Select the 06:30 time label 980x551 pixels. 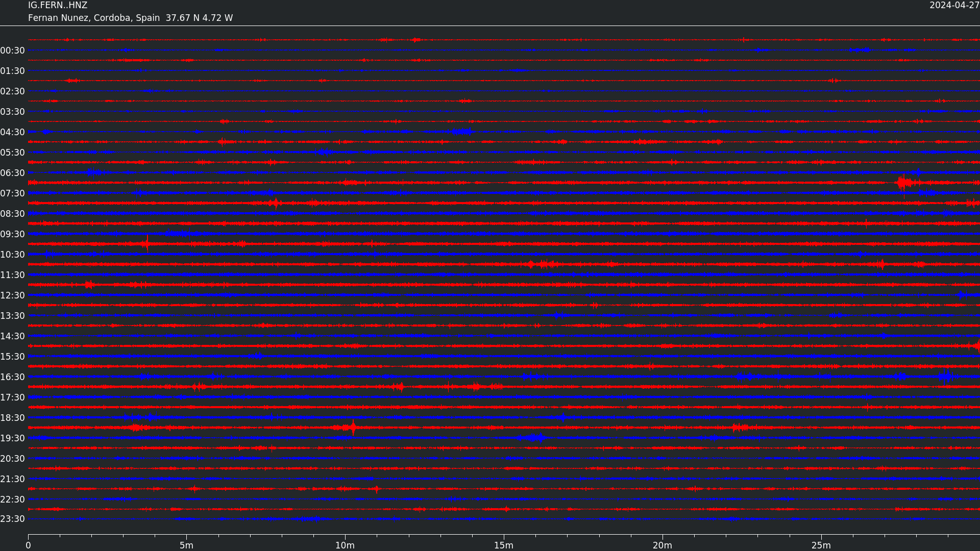point(13,173)
